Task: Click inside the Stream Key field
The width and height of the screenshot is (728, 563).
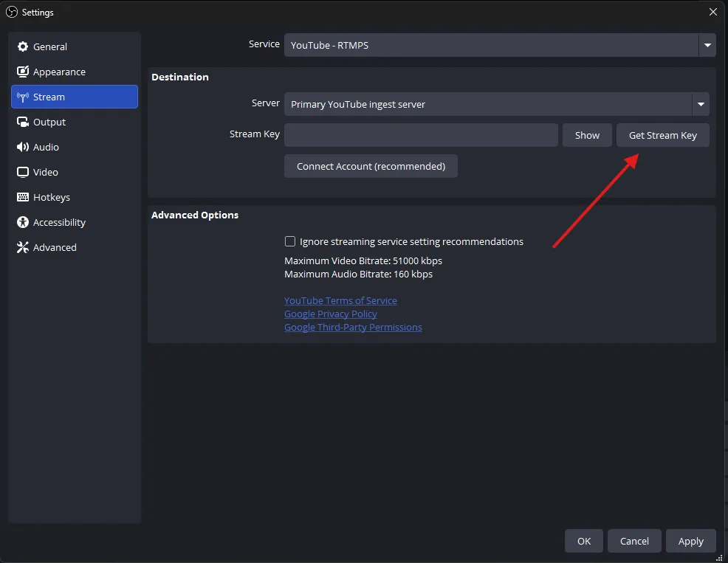Action: tap(421, 135)
